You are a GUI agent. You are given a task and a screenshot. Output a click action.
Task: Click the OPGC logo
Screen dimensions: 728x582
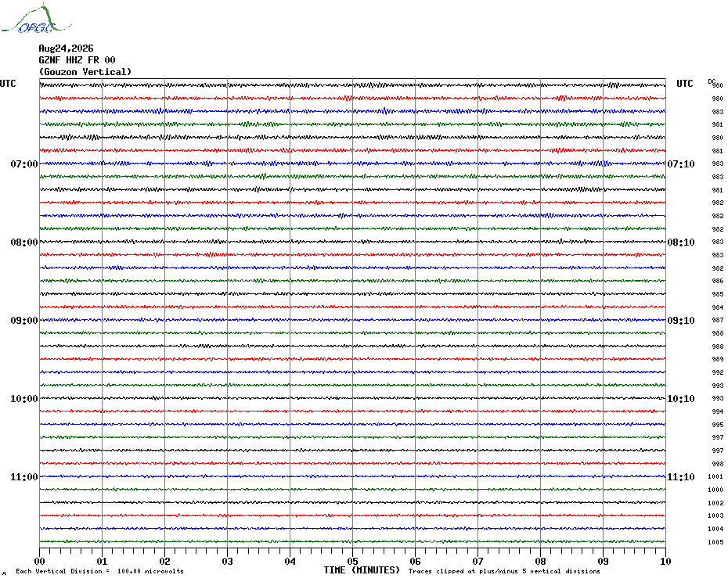point(37,19)
